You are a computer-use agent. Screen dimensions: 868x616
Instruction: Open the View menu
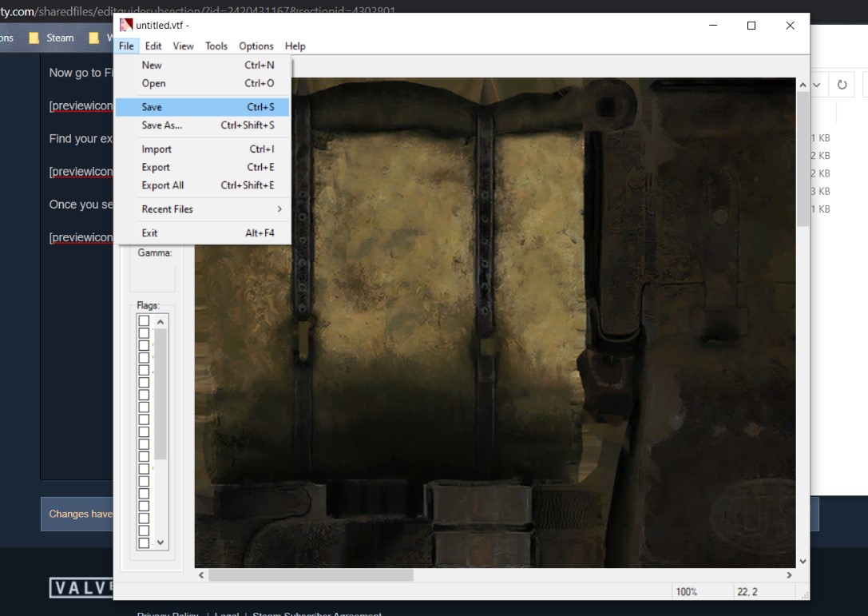tap(183, 46)
